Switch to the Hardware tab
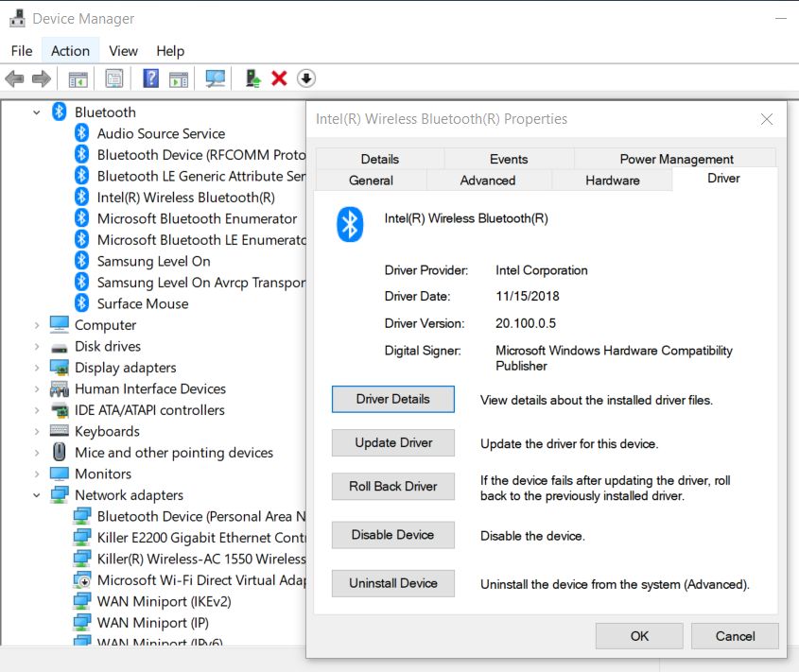 coord(613,181)
